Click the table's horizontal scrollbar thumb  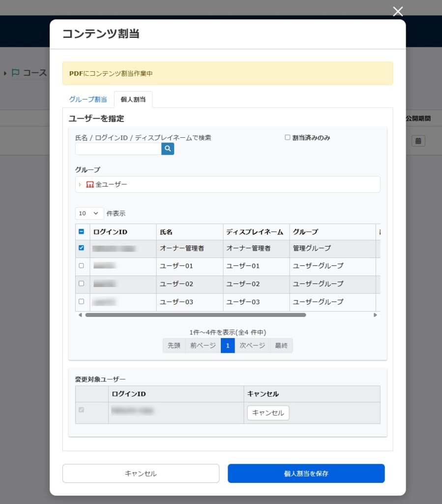[195, 315]
